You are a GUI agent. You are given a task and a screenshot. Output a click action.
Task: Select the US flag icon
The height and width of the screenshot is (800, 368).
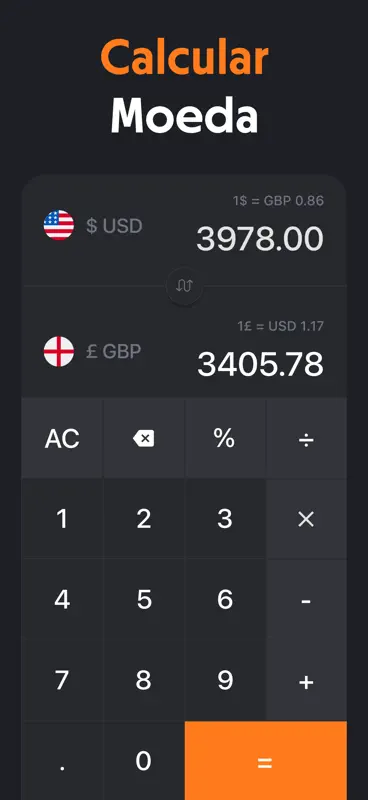59,225
